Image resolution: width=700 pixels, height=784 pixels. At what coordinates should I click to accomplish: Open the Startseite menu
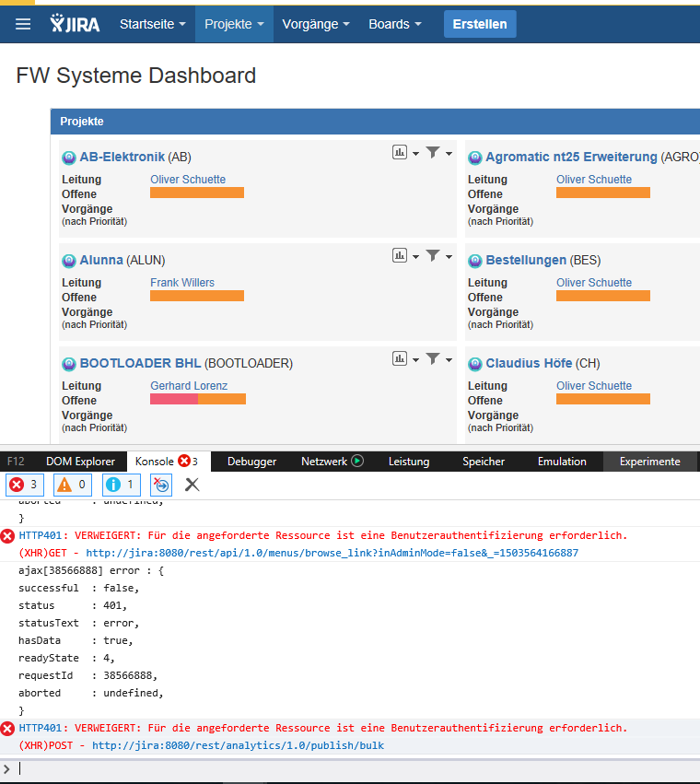tap(153, 24)
